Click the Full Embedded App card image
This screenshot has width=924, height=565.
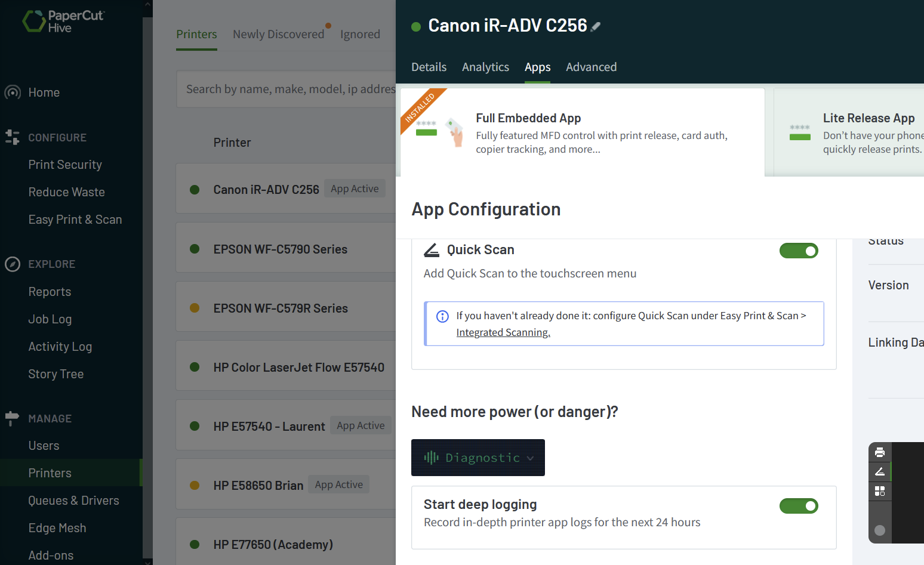pos(440,131)
